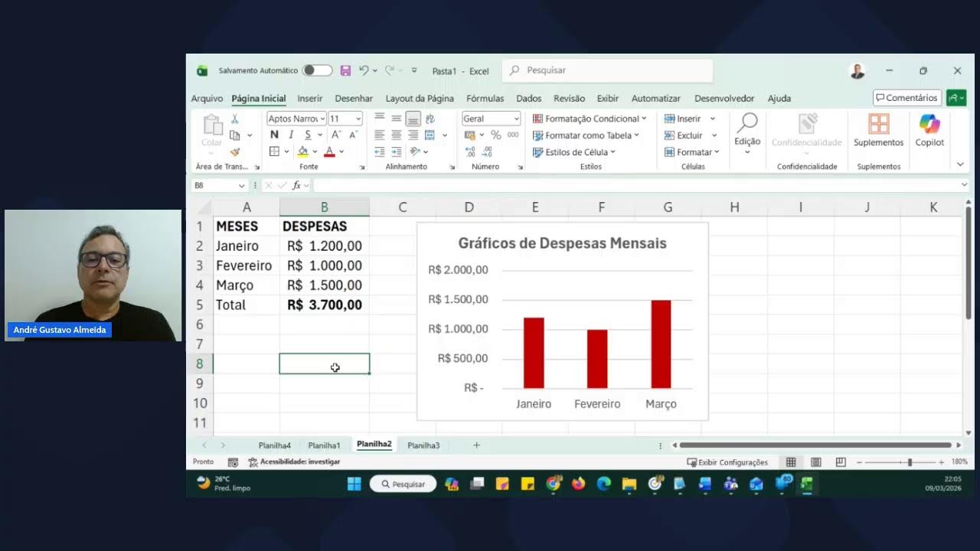Switch to Normal view in status bar

point(791,462)
